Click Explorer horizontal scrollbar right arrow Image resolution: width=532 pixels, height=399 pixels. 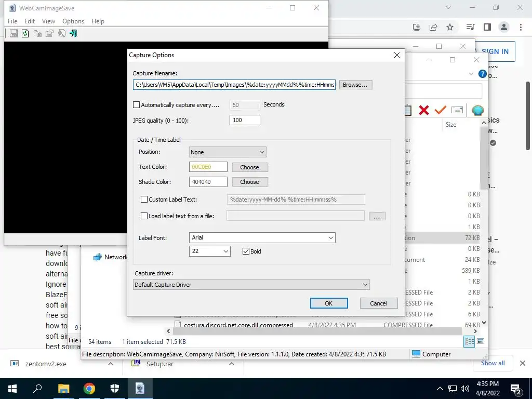click(x=475, y=331)
